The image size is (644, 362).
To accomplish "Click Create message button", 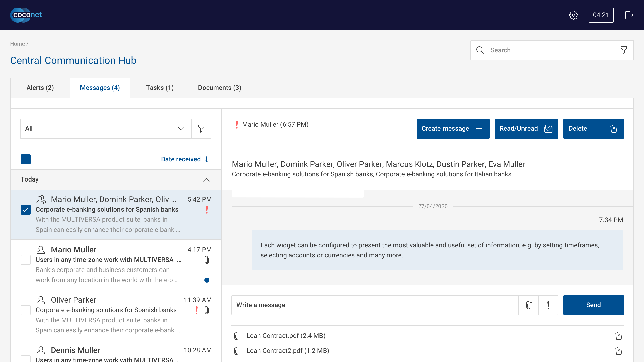I will tap(453, 129).
